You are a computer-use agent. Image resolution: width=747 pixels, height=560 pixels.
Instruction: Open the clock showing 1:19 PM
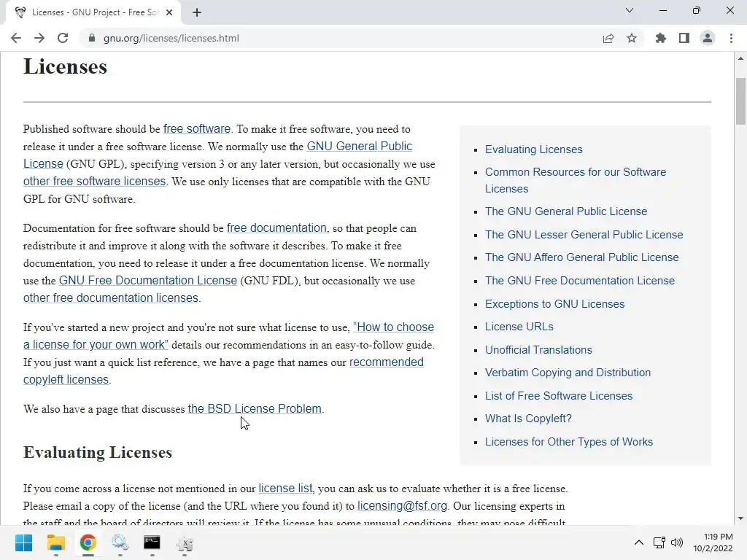(x=713, y=542)
